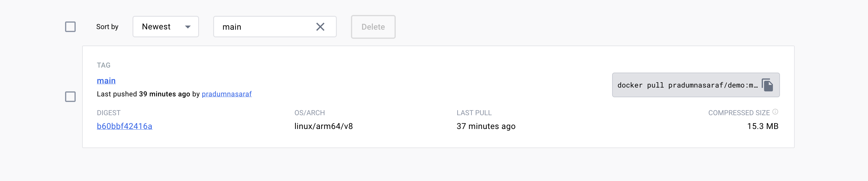Expand the sorting options combo box
Screen dimensions: 868x181
click(165, 26)
